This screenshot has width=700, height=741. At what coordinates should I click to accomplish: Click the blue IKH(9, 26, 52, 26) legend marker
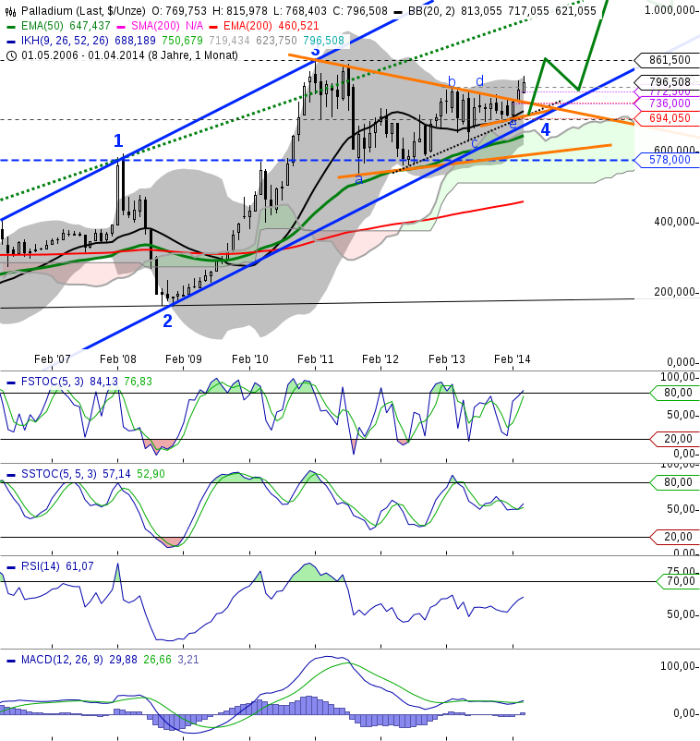click(11, 41)
